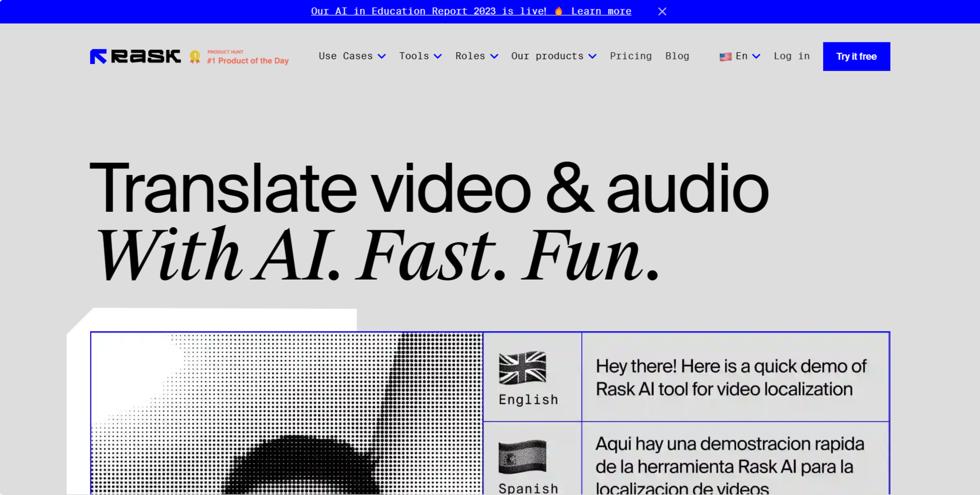Click the Spanish flag icon
The image size is (980, 495).
pyautogui.click(x=522, y=457)
